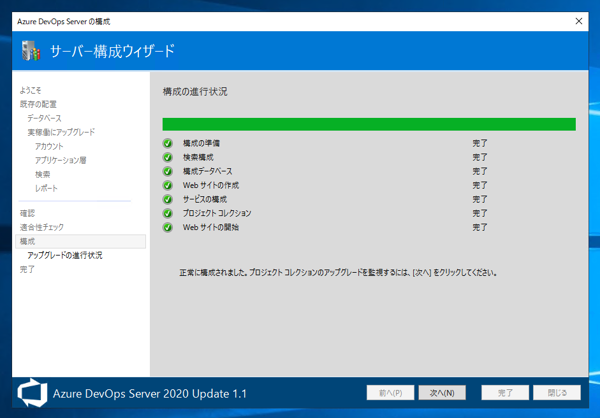Select レポート step in sidebar
600x418 pixels.
(x=46, y=188)
